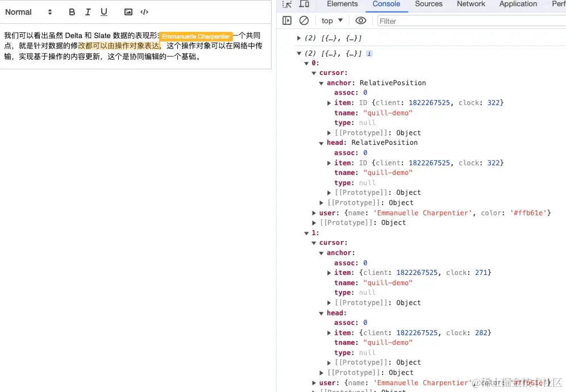The image size is (566, 392).
Task: Toggle bold formatting in editor toolbar
Action: pos(72,12)
